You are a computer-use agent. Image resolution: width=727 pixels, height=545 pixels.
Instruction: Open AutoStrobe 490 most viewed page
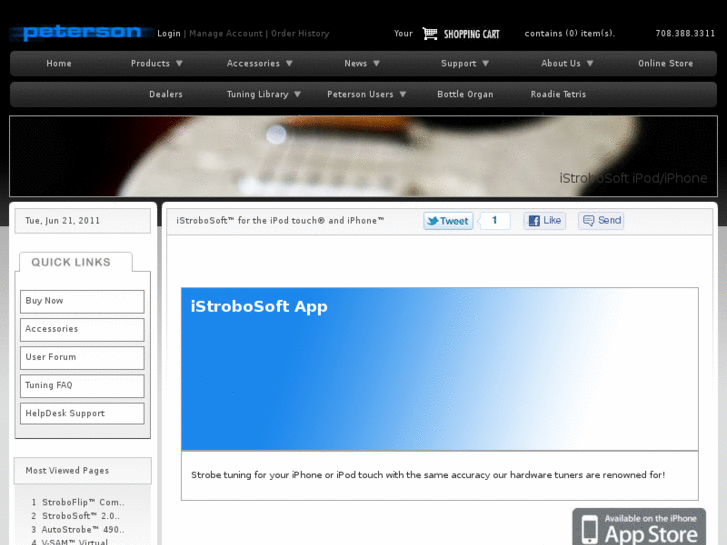pos(83,530)
